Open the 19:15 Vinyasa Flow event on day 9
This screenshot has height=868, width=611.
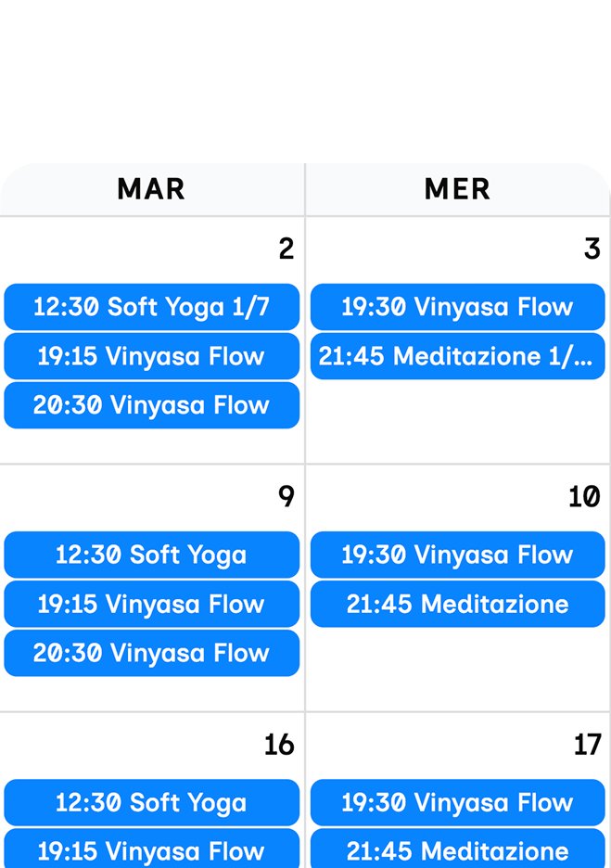pyautogui.click(x=151, y=604)
